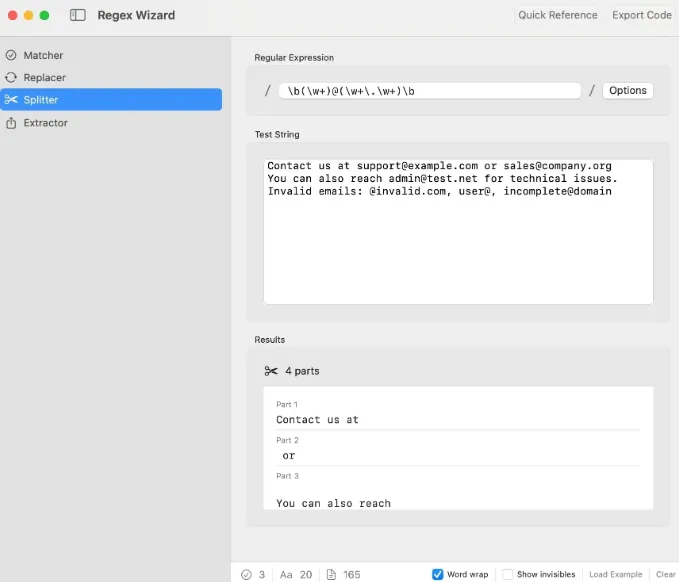The width and height of the screenshot is (679, 582).
Task: Click Export Code
Action: [642, 15]
